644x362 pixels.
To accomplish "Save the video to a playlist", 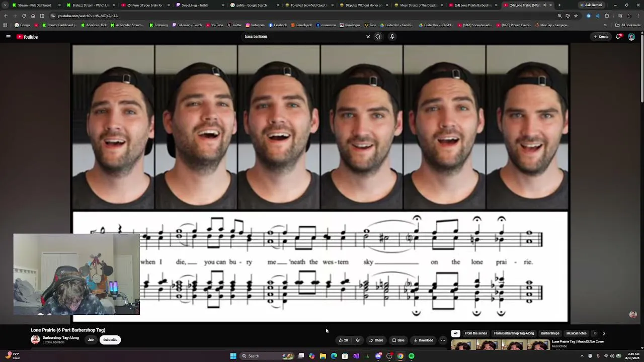I will click(x=398, y=340).
